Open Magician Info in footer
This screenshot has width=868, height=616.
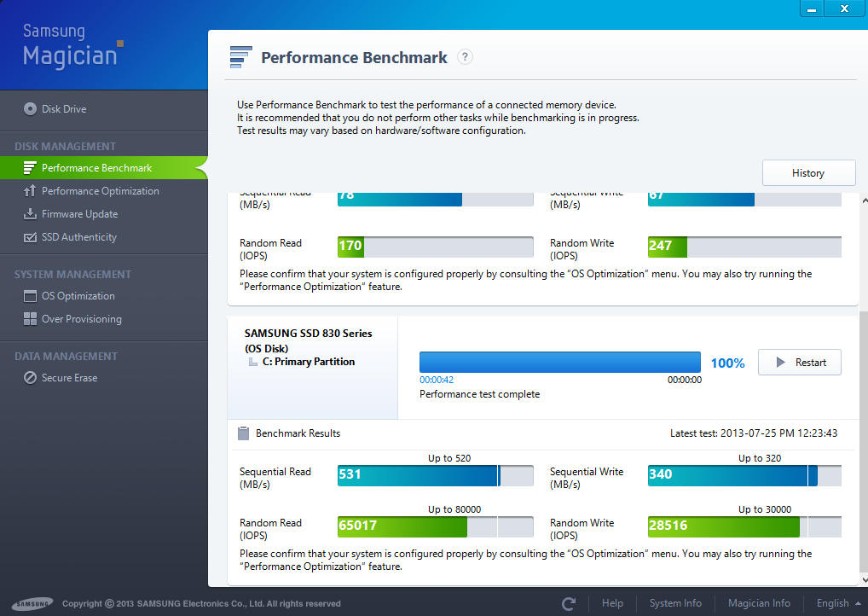(x=759, y=603)
